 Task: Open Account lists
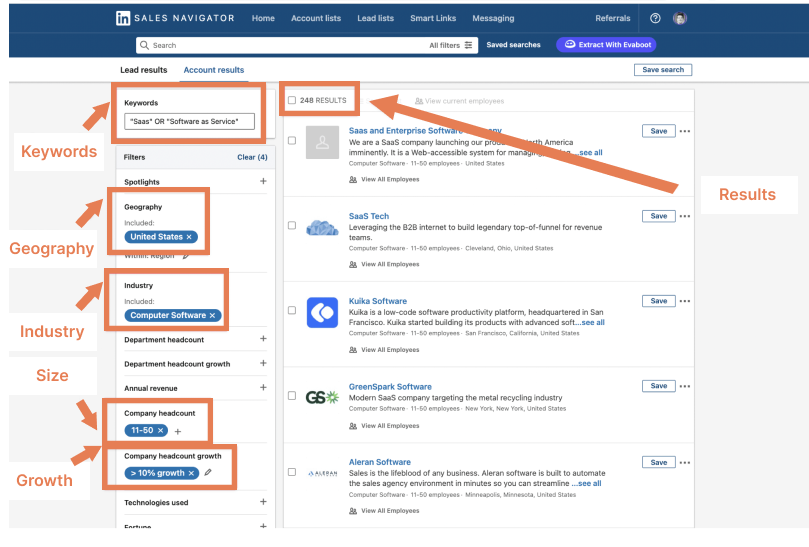click(x=316, y=18)
